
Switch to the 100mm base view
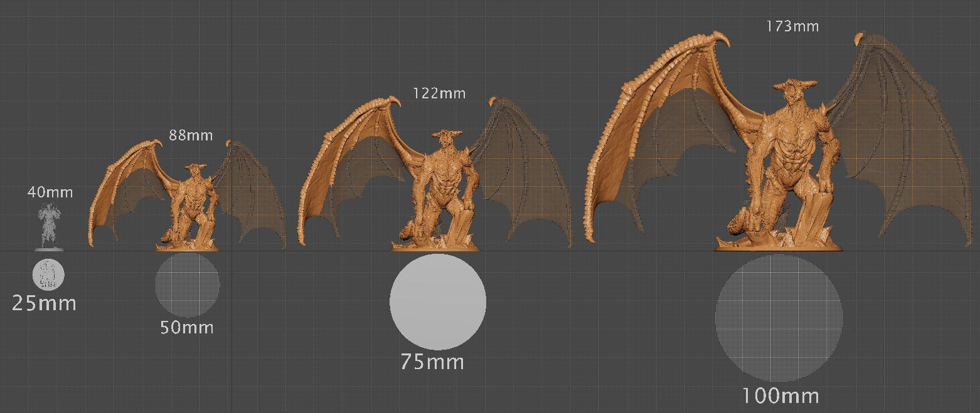(x=780, y=396)
